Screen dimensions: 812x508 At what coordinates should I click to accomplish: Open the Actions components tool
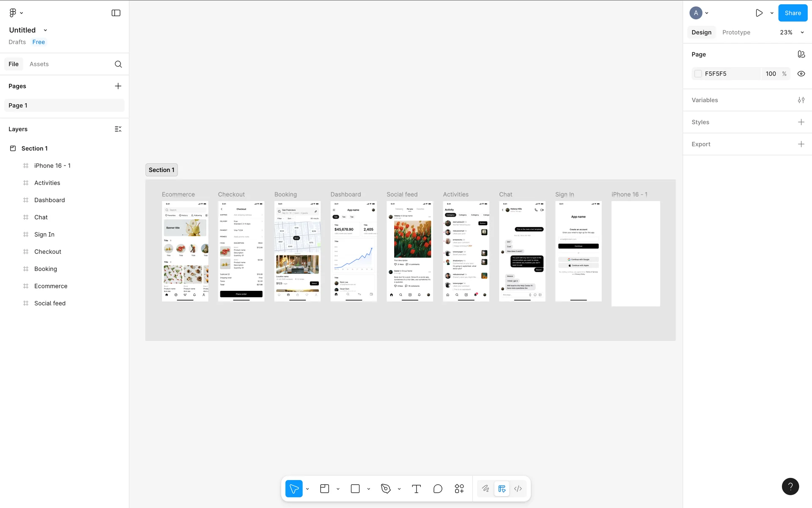click(x=459, y=489)
